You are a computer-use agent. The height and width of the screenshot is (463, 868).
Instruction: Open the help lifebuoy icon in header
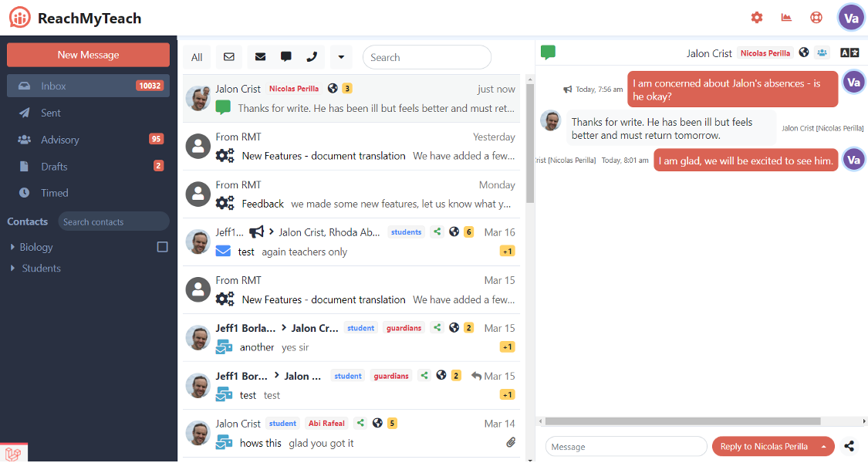coord(816,18)
